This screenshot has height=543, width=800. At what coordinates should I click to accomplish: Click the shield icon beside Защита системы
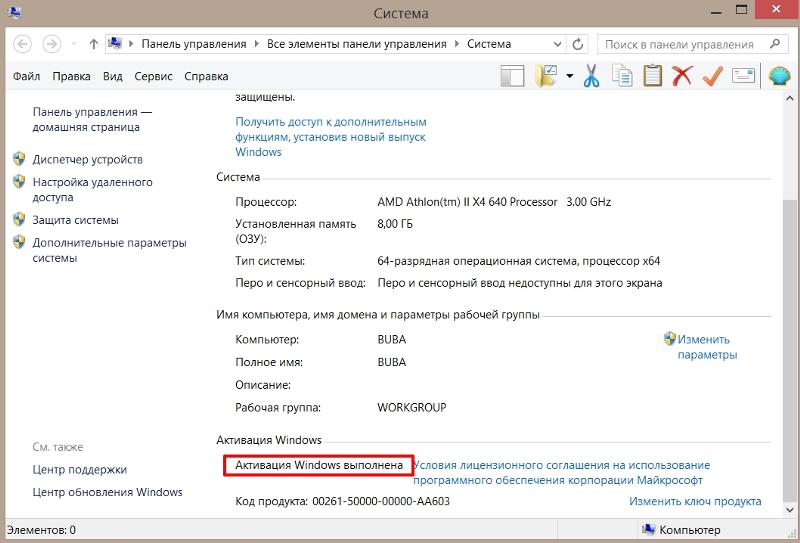(19, 219)
